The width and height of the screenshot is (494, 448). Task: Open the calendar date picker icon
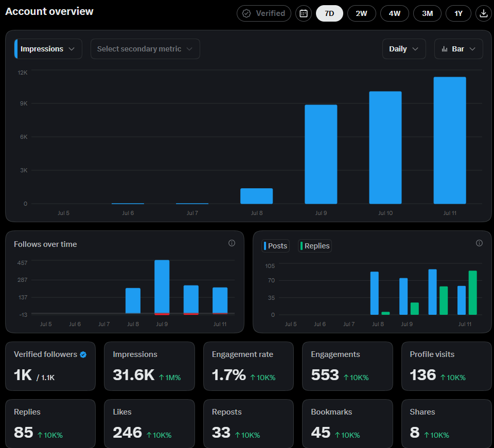coord(304,13)
